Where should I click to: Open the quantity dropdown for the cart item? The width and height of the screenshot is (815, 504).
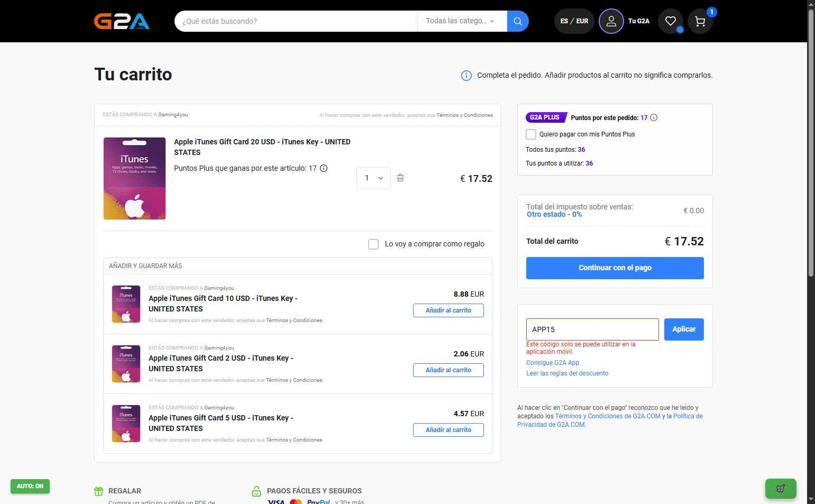(373, 178)
